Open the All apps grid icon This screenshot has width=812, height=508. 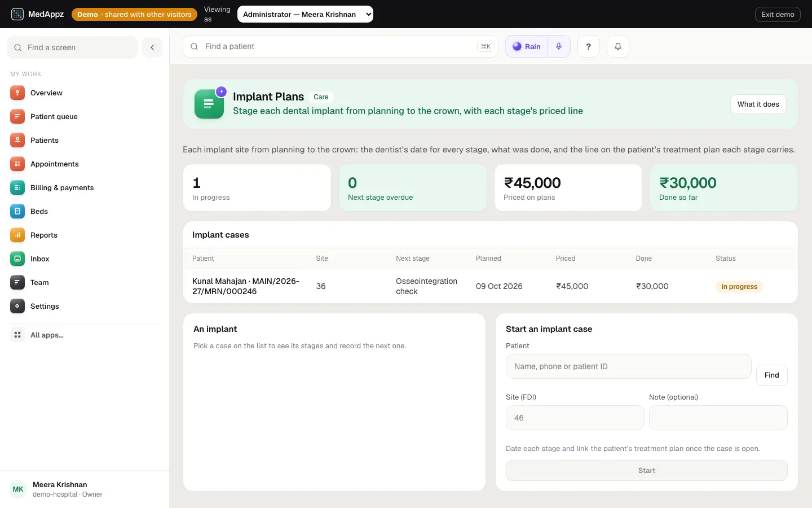click(17, 335)
